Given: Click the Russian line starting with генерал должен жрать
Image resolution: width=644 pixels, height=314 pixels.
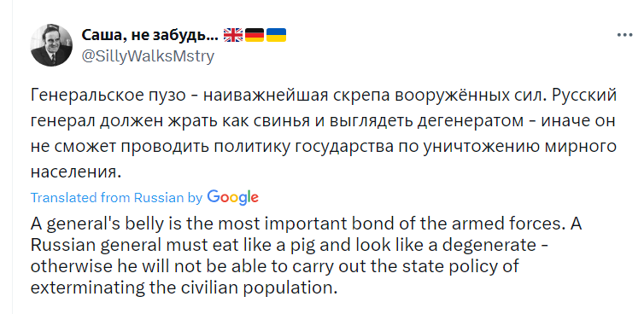Looking at the screenshot, I should (323, 121).
